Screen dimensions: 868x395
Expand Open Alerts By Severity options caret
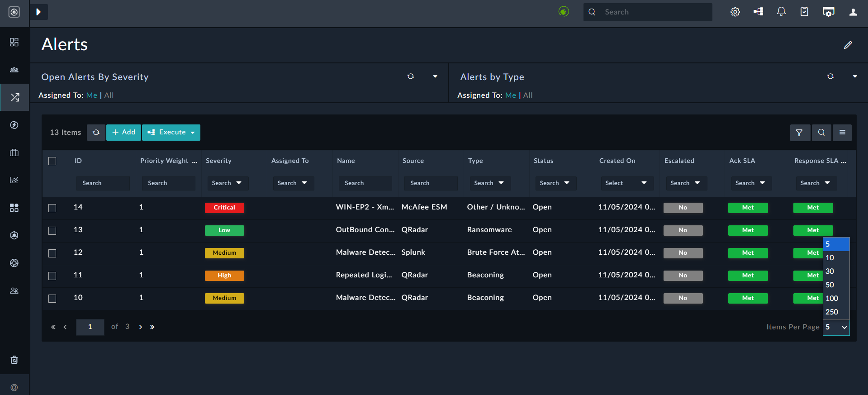[x=435, y=76]
